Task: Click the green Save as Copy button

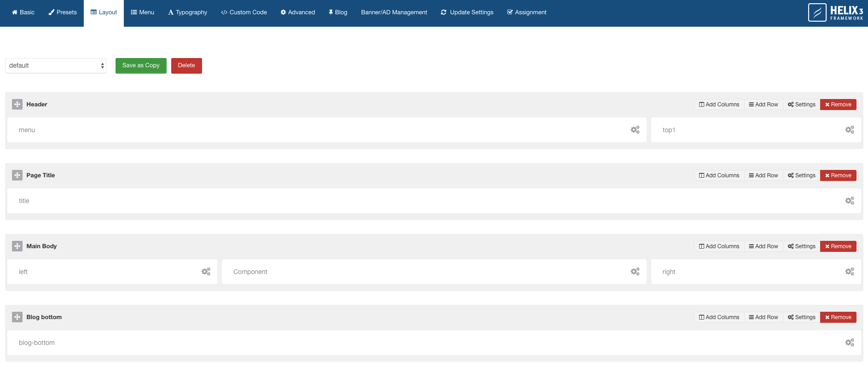Action: [x=141, y=65]
